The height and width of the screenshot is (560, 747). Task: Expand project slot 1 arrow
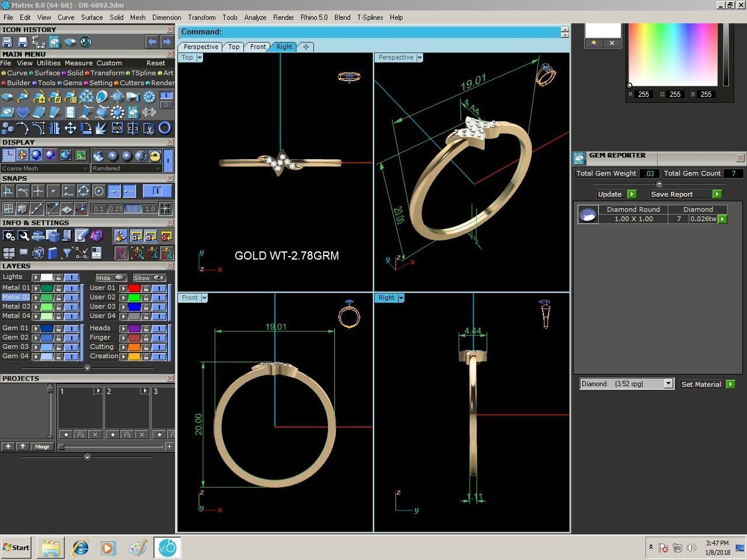[x=97, y=391]
